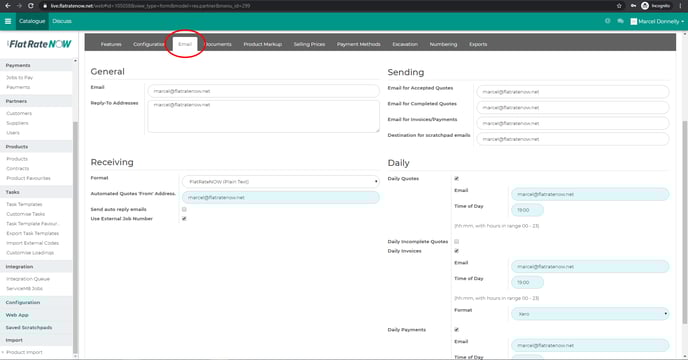Click Reply-To Addresses text area
This screenshot has width=688, height=360.
pos(263,116)
